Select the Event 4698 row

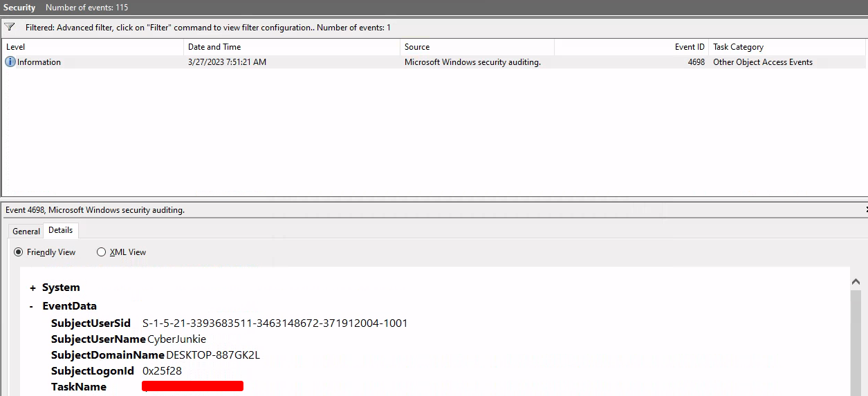(x=415, y=62)
